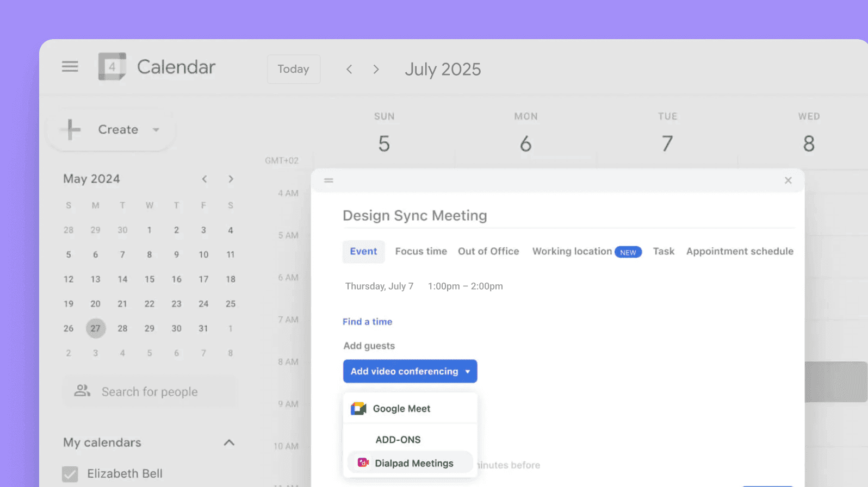Click the Search for people field

150,392
